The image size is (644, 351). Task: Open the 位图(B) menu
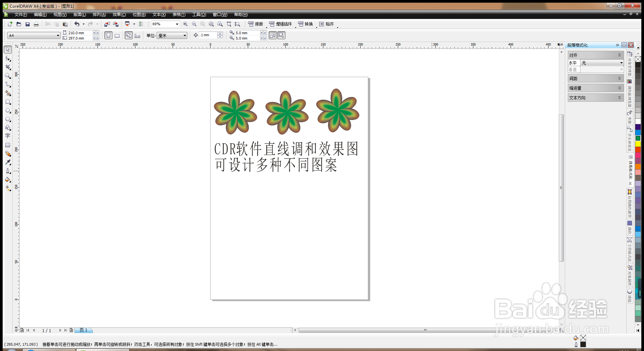coord(139,15)
